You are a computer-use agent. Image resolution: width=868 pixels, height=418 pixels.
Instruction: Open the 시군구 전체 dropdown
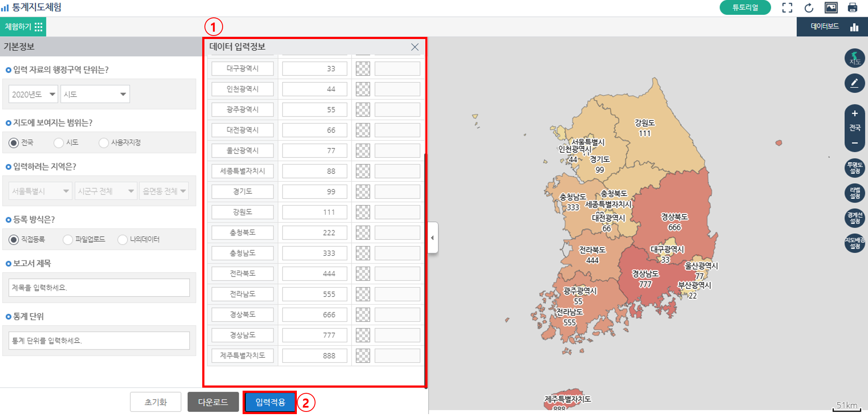105,191
